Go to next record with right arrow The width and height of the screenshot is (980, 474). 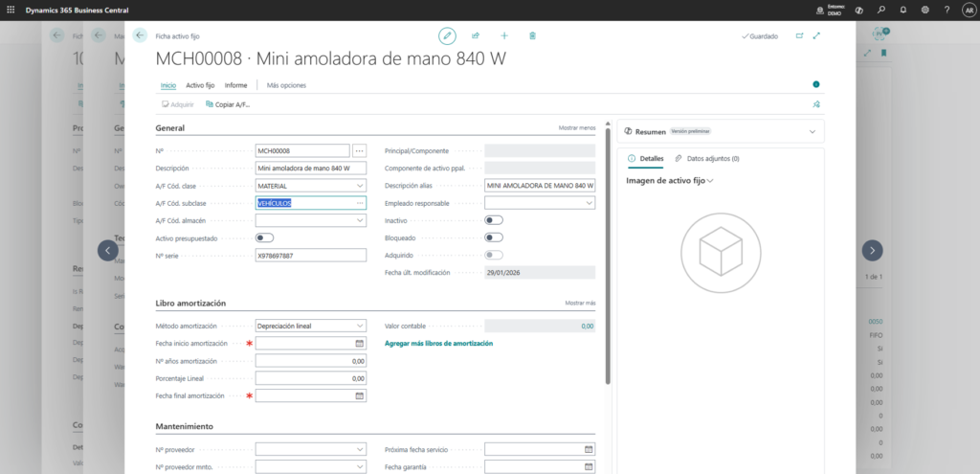(x=872, y=250)
